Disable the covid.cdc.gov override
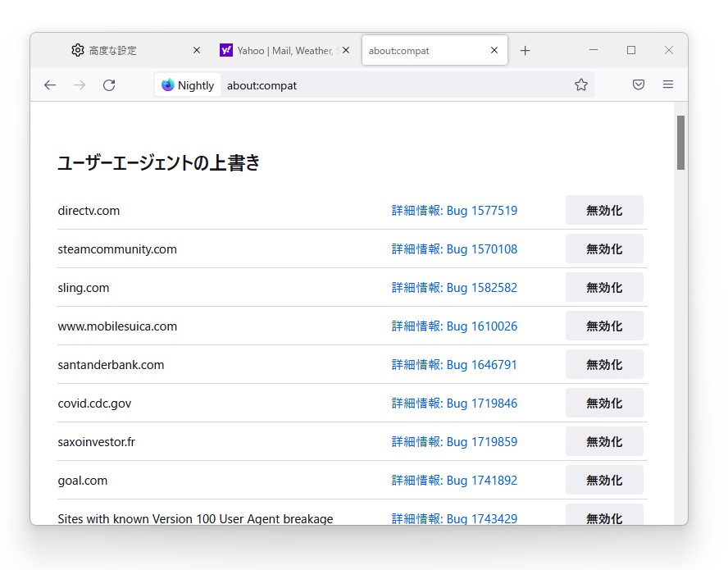 604,404
